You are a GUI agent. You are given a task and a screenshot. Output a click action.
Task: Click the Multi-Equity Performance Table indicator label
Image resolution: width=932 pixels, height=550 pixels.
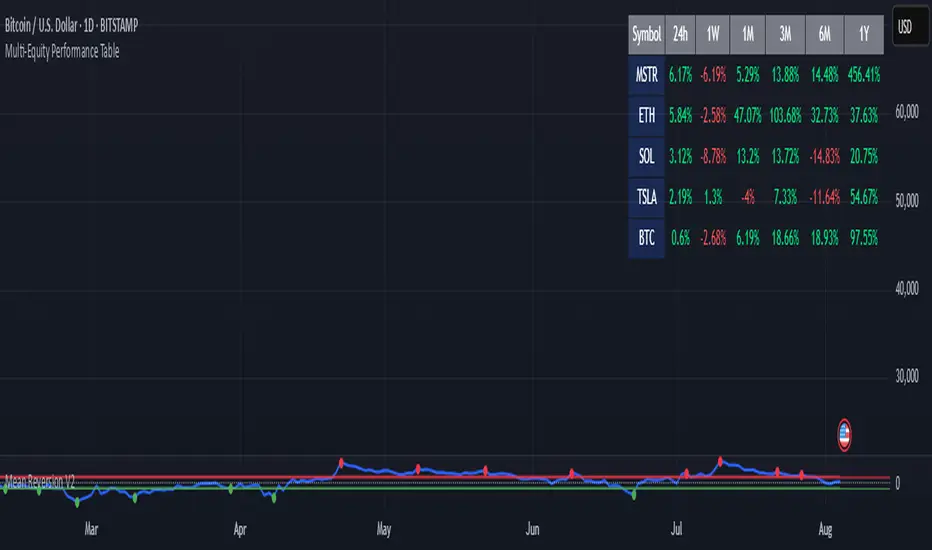click(x=60, y=51)
